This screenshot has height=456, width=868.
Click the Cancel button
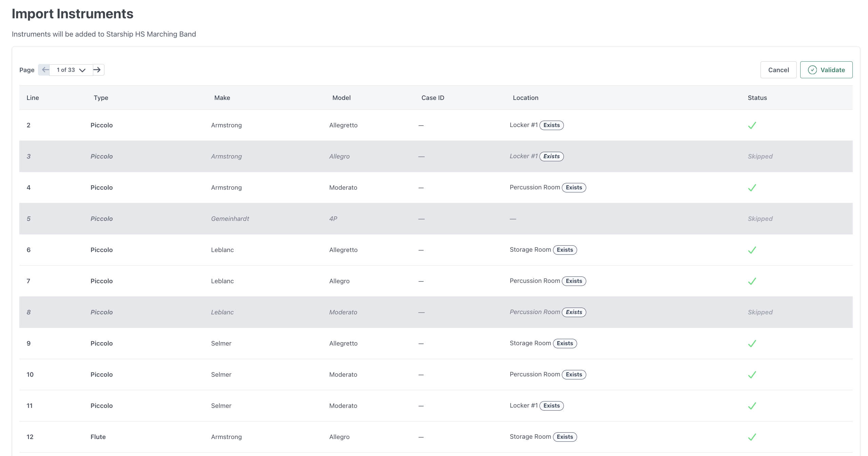(778, 70)
